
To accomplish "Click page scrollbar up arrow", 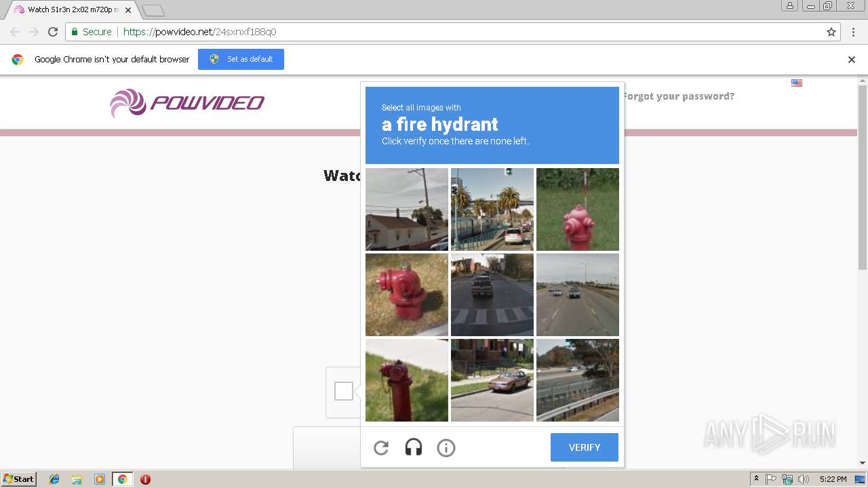I will click(863, 81).
